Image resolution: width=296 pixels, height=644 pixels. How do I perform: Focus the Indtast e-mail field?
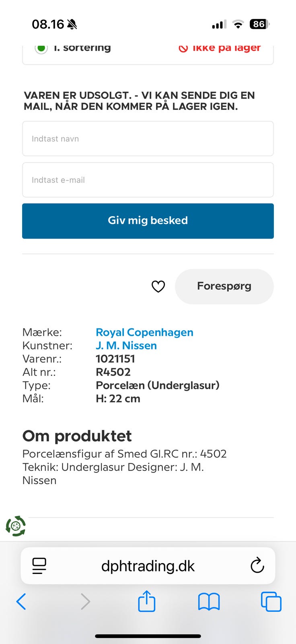(x=148, y=180)
